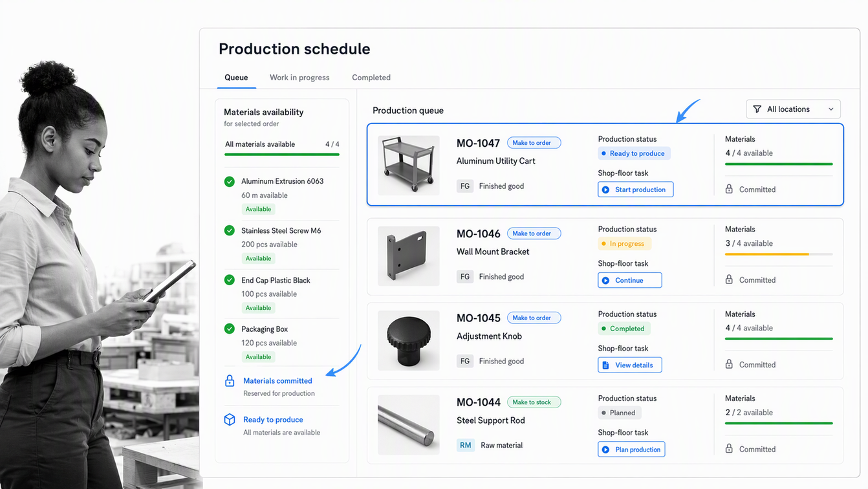This screenshot has height=489, width=868.
Task: Click the 120 pcs available text
Action: click(269, 343)
